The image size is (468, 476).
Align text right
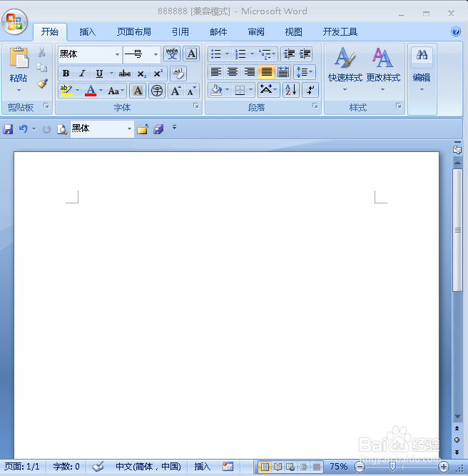tap(250, 72)
